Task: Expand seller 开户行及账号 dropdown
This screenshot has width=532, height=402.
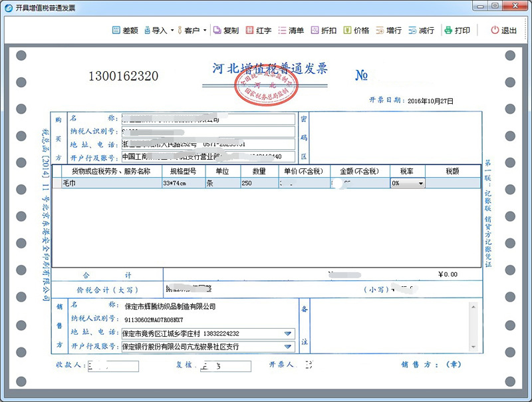Action: 288,347
